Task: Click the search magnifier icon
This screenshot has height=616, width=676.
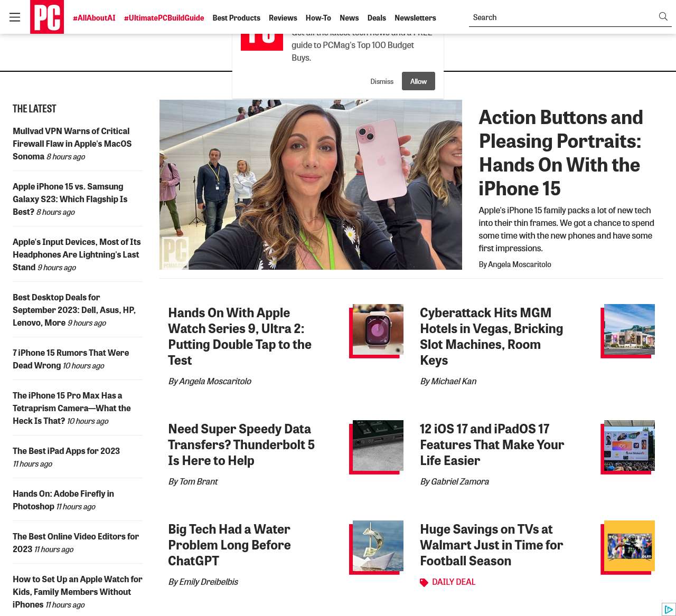Action: [663, 17]
